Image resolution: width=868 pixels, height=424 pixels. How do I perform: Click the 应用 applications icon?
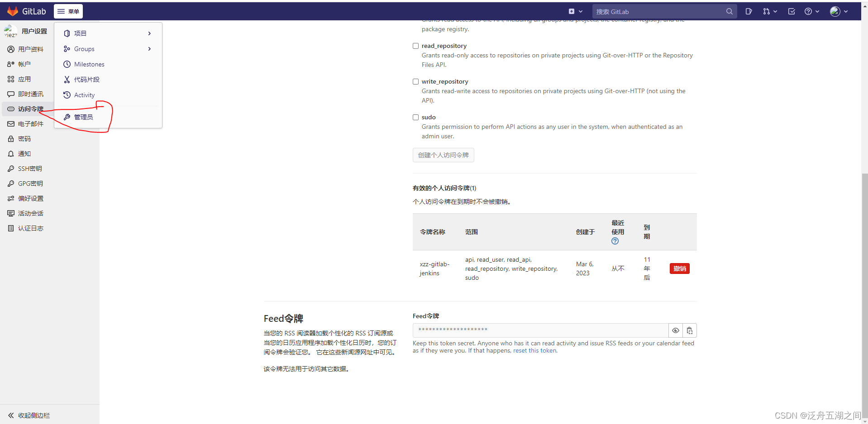pos(11,79)
